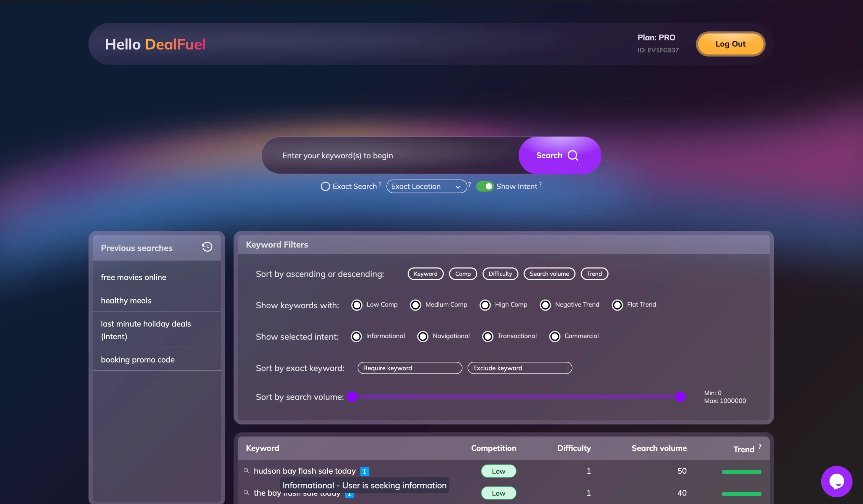Filter by Informational intent

[x=356, y=336]
